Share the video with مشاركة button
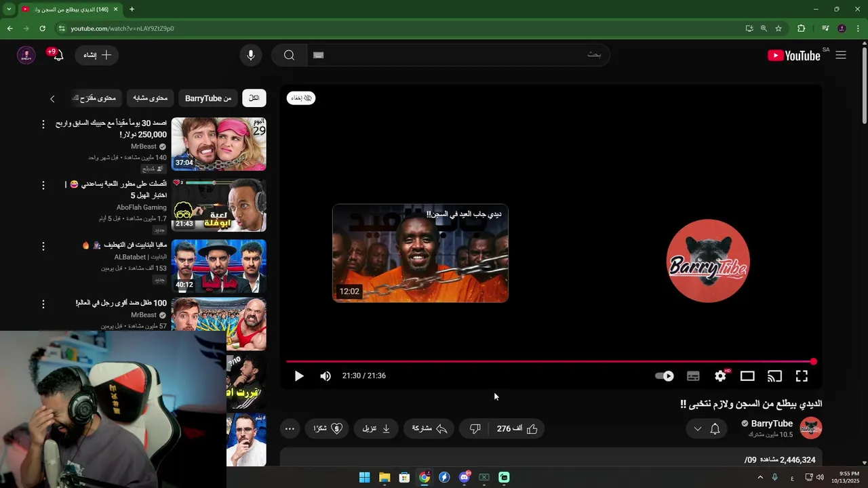This screenshot has width=868, height=488. tap(430, 428)
